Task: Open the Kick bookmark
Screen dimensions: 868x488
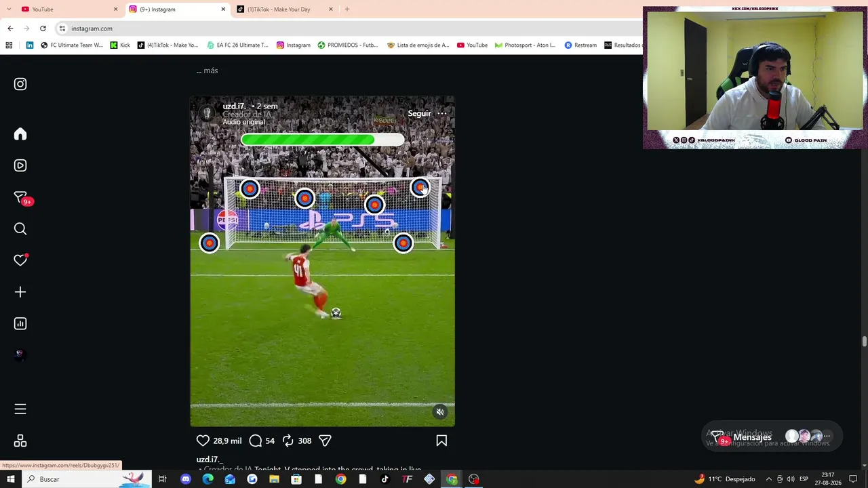Action: 120,45
